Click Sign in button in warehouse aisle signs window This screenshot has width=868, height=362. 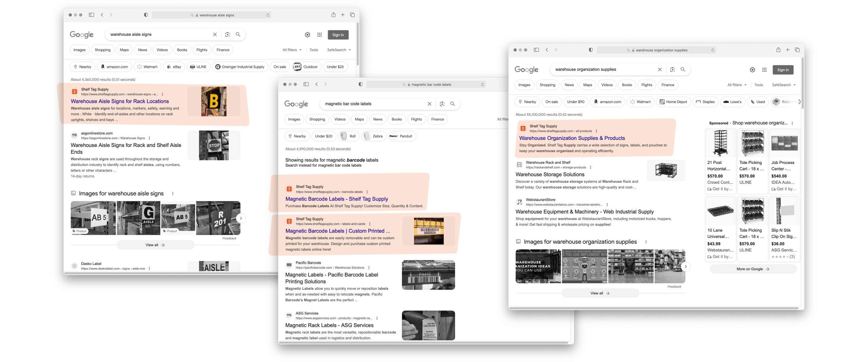[x=338, y=35]
